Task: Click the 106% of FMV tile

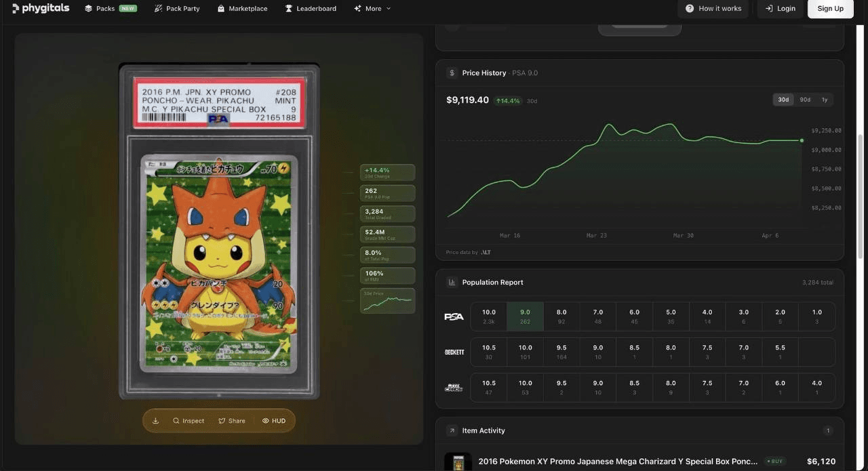Action: (x=388, y=276)
